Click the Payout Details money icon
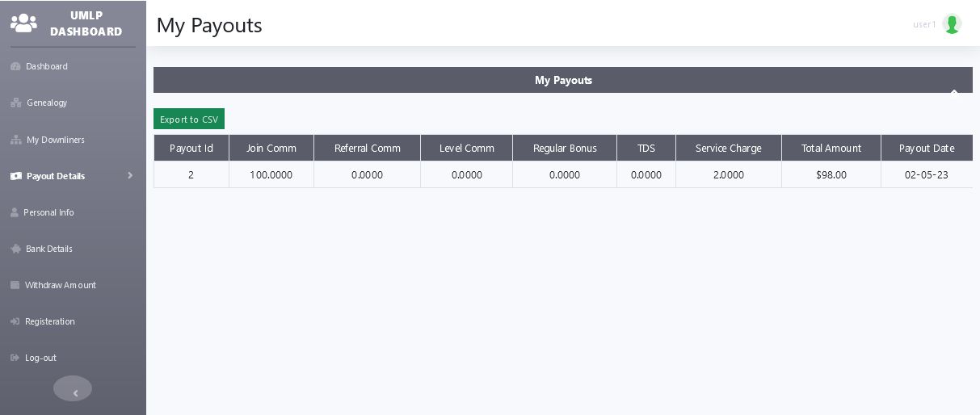 15,176
